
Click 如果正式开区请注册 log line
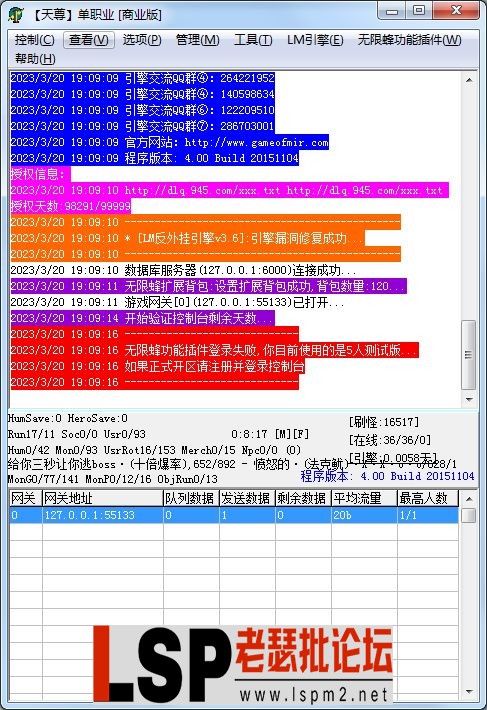(158, 366)
